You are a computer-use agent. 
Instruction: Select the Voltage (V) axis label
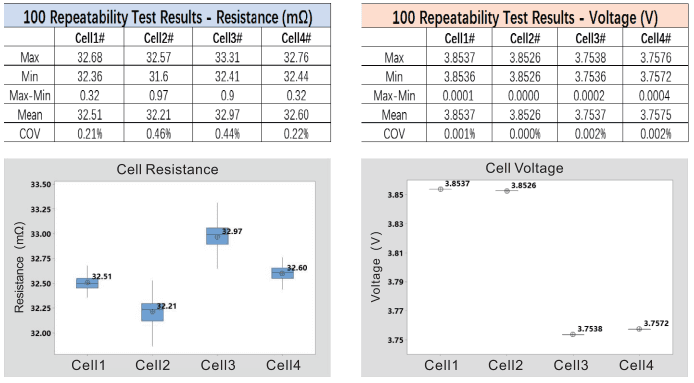tap(376, 267)
